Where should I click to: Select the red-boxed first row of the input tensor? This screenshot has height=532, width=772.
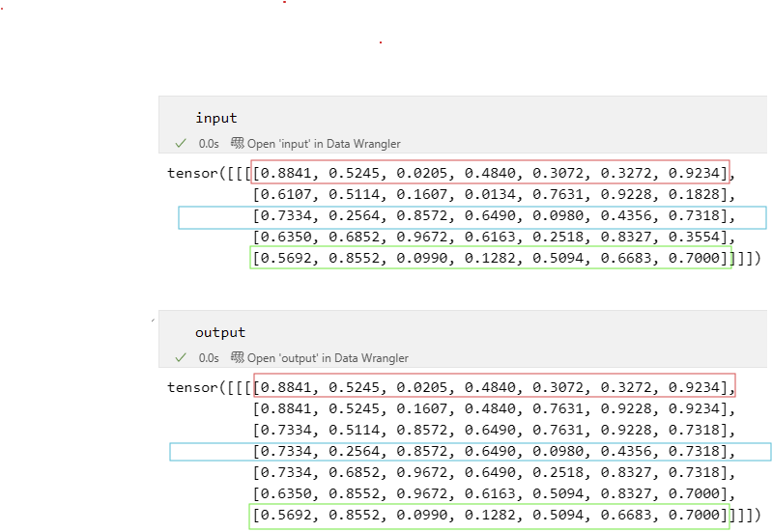490,173
